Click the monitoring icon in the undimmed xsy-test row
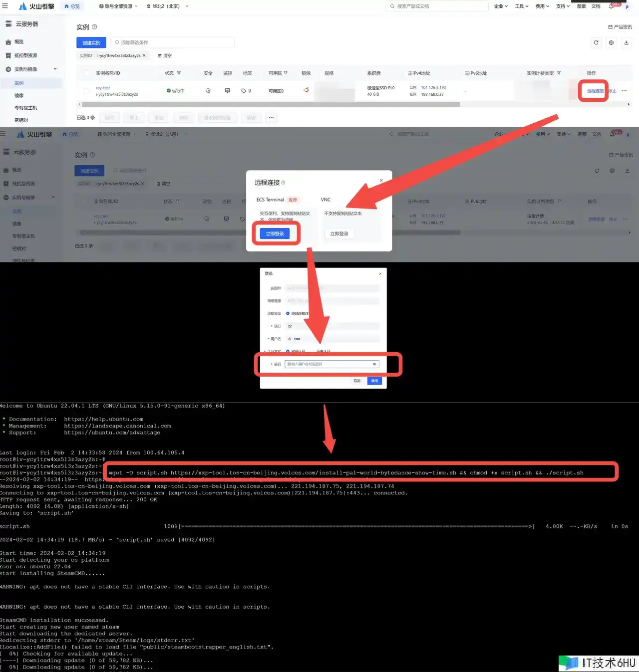 pyautogui.click(x=227, y=91)
